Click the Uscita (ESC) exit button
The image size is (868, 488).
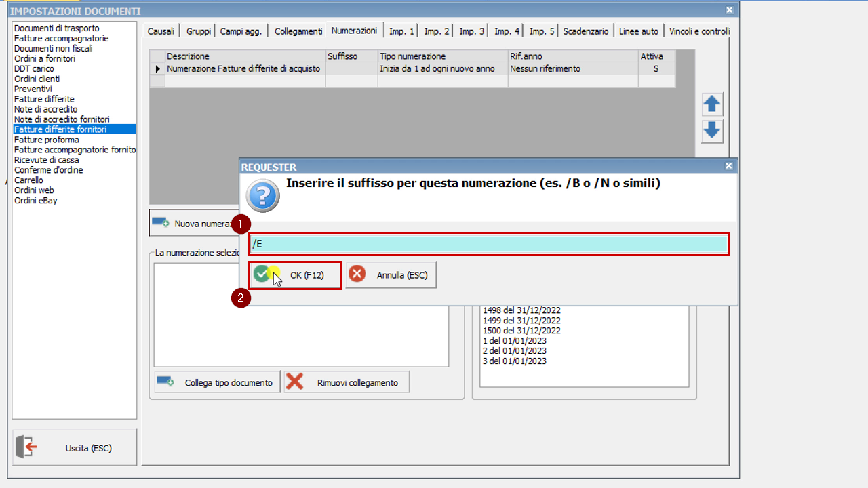(75, 448)
